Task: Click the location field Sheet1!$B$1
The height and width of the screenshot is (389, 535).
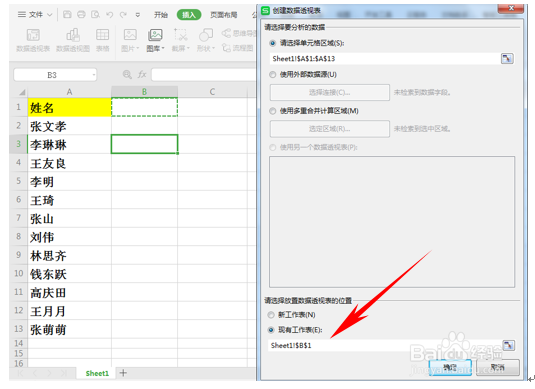Action: pyautogui.click(x=385, y=345)
